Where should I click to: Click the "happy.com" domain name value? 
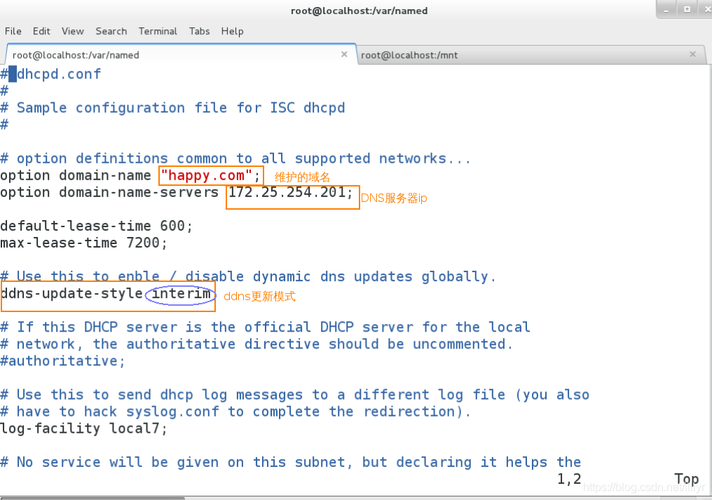[207, 175]
